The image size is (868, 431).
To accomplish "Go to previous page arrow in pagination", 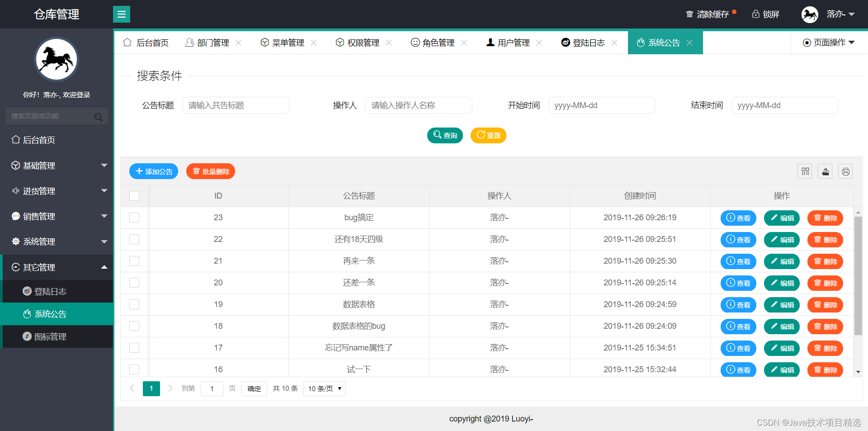I will pos(132,388).
